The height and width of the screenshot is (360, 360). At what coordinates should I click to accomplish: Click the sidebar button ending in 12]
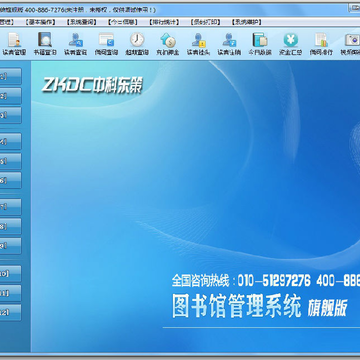point(10,312)
